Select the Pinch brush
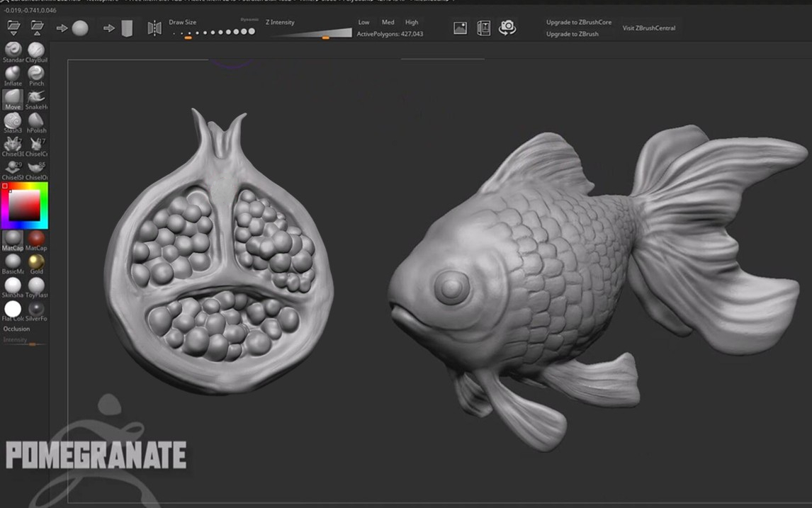This screenshot has height=508, width=812. pyautogui.click(x=35, y=73)
